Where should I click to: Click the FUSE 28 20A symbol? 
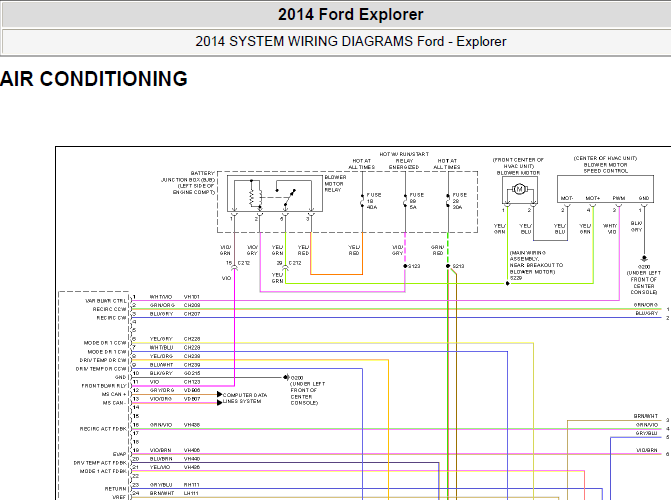click(x=448, y=201)
